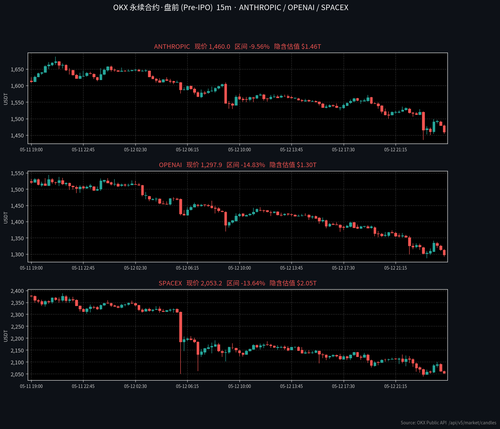Click 05-12 17:30 under the OPENAI chart
Image resolution: width=500 pixels, height=429 pixels.
[343, 268]
